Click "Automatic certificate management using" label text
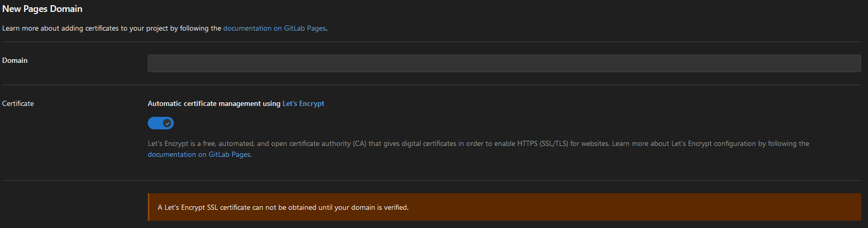This screenshot has height=228, width=868. (x=214, y=103)
